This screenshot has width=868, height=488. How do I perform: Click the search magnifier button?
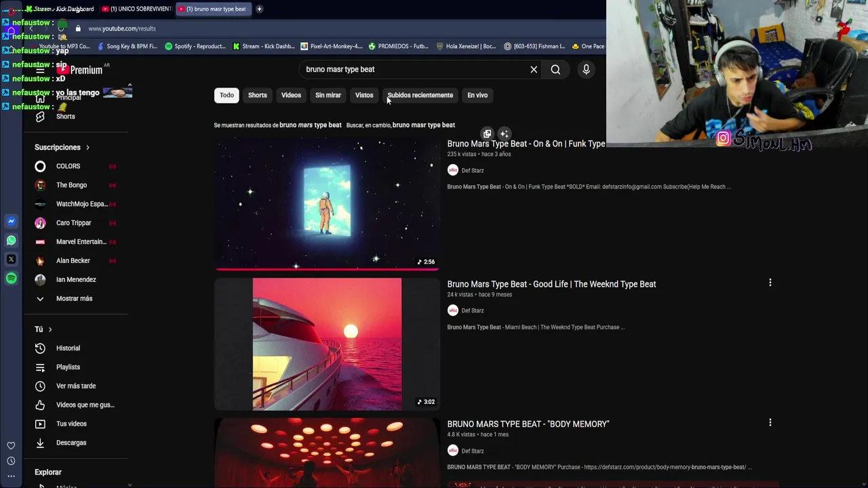(555, 69)
